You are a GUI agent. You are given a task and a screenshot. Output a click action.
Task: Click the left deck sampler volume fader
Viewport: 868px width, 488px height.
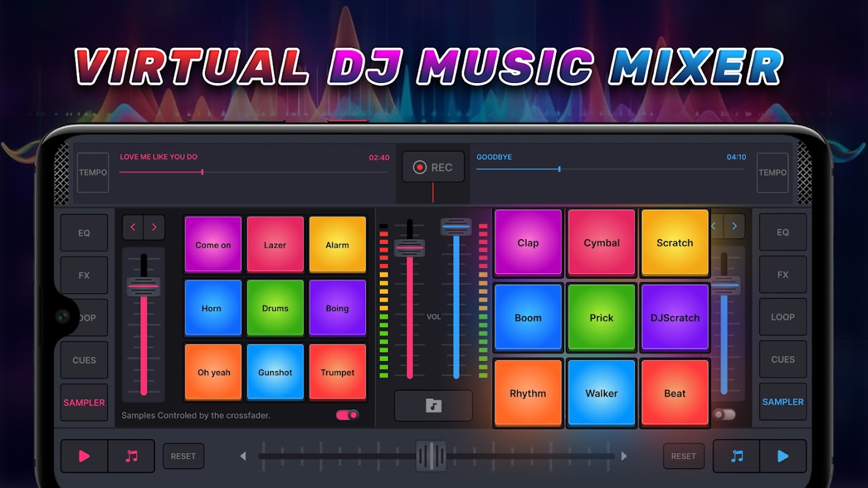point(143,286)
